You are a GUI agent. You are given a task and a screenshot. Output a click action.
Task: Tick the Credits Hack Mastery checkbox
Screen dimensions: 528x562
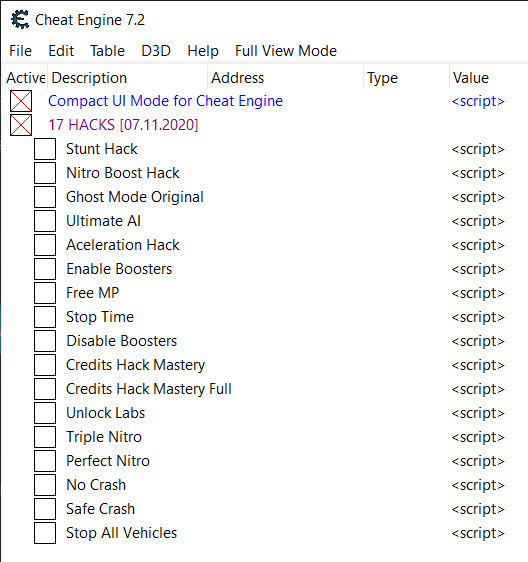pyautogui.click(x=45, y=365)
